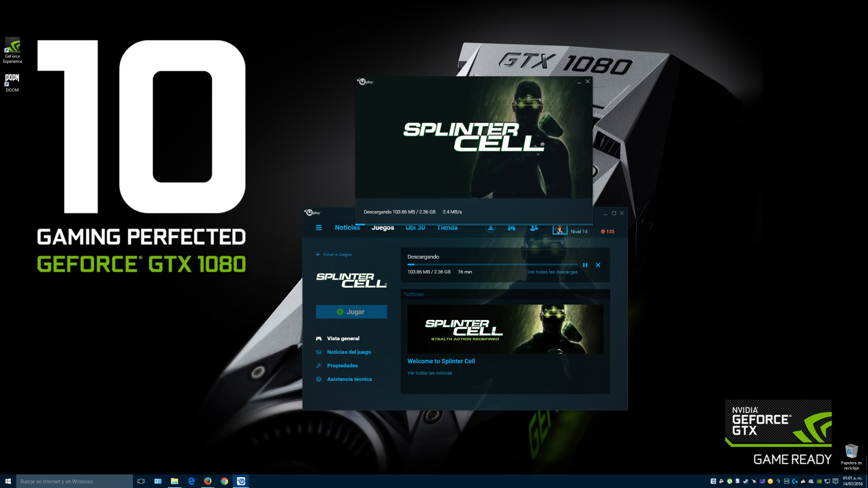Click the profile avatar next to Nivel 14
Viewport: 868px width, 488px height.
click(560, 230)
